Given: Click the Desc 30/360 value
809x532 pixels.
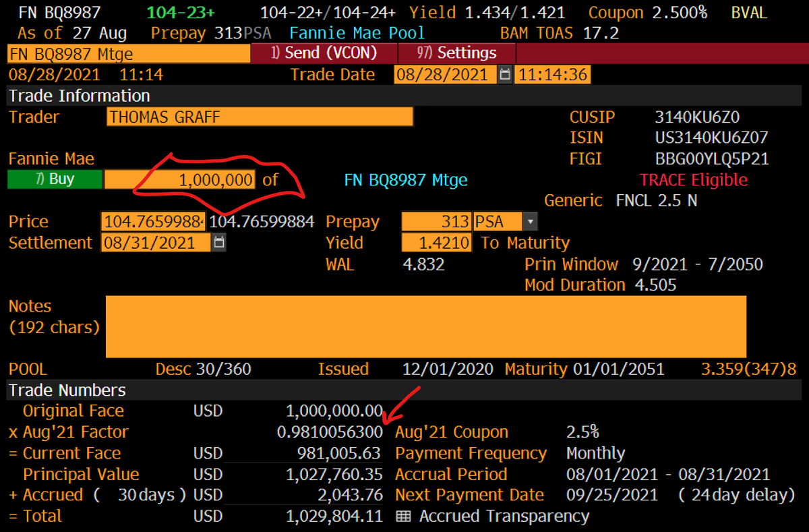Looking at the screenshot, I should [224, 370].
